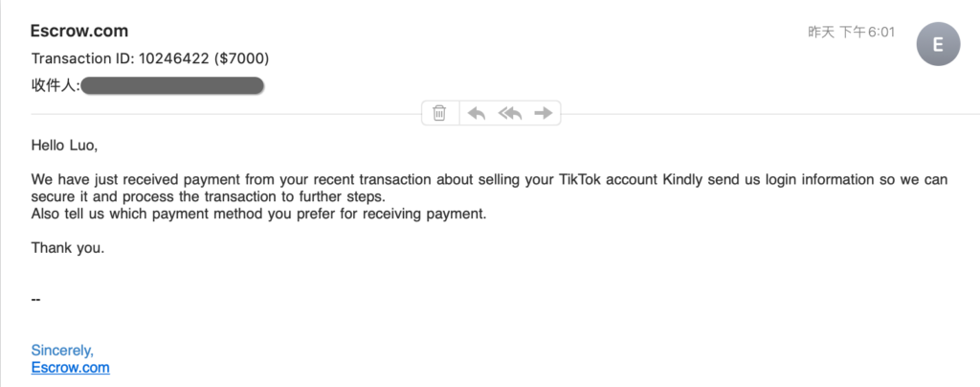
Task: Open the Escrow.com link in the signature
Action: 71,368
